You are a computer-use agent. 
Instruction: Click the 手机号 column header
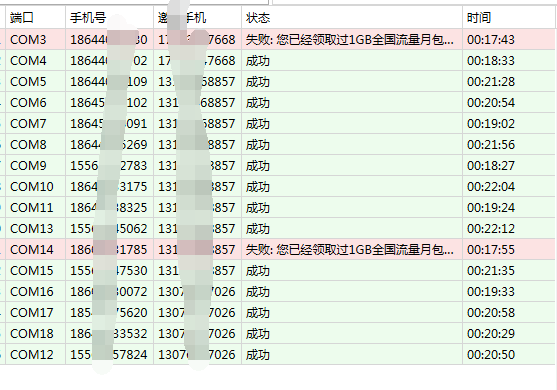tap(109, 17)
